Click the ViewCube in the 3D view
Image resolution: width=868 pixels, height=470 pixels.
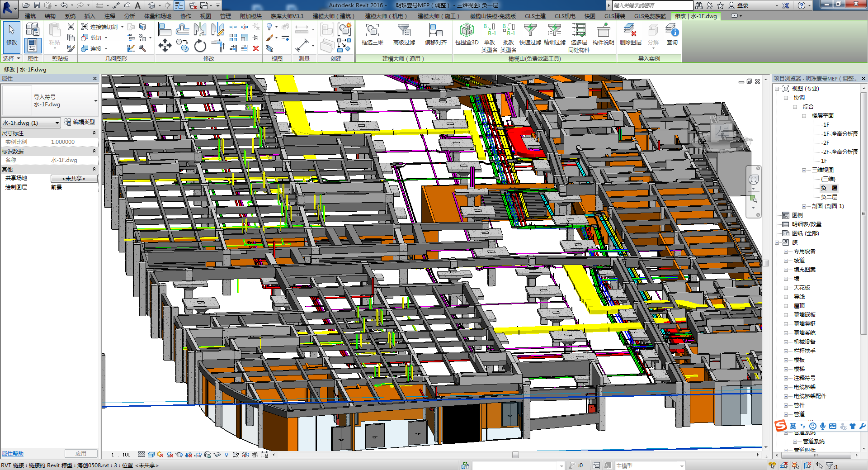(722, 133)
